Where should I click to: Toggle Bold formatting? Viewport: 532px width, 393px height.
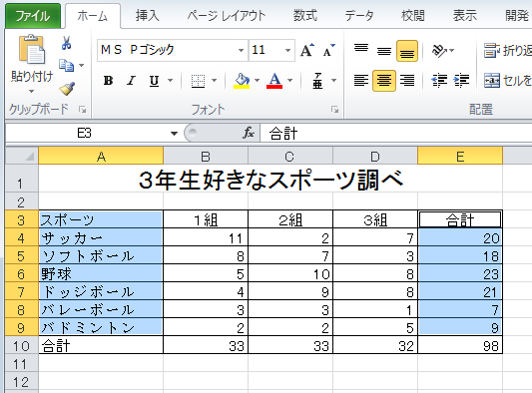108,81
